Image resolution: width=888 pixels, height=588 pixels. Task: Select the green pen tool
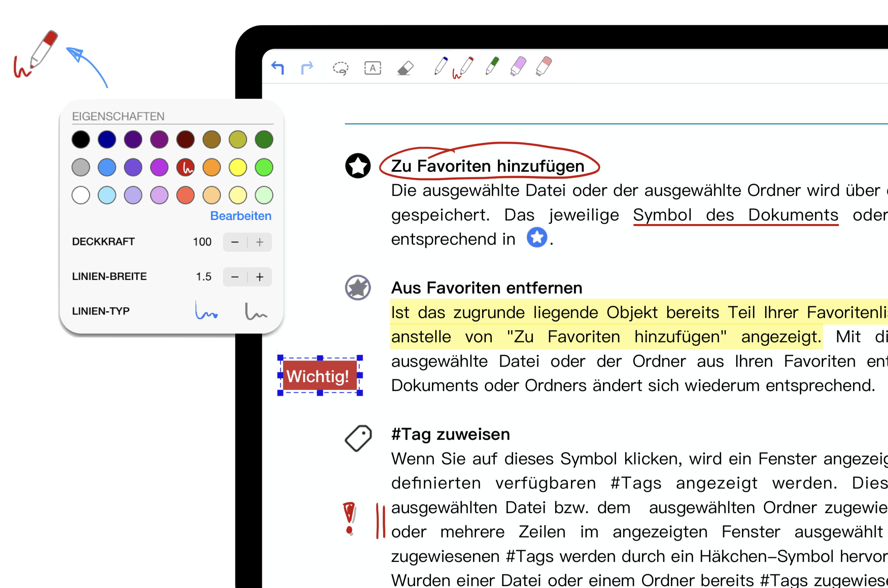click(492, 66)
